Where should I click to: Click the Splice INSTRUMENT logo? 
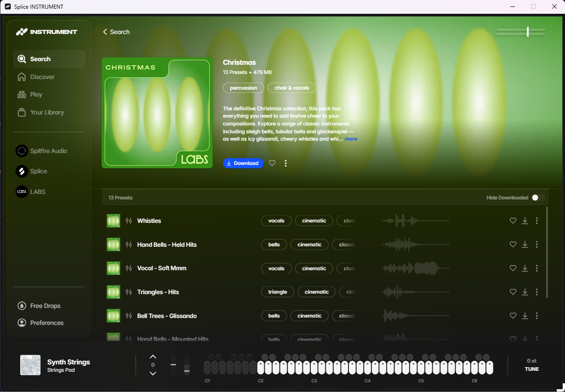[47, 32]
